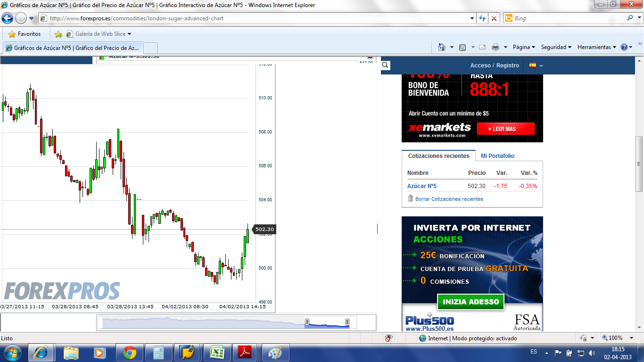The height and width of the screenshot is (362, 644).
Task: Select the Gráficos de Azúcar Nº5 browser tab
Action: pos(72,48)
